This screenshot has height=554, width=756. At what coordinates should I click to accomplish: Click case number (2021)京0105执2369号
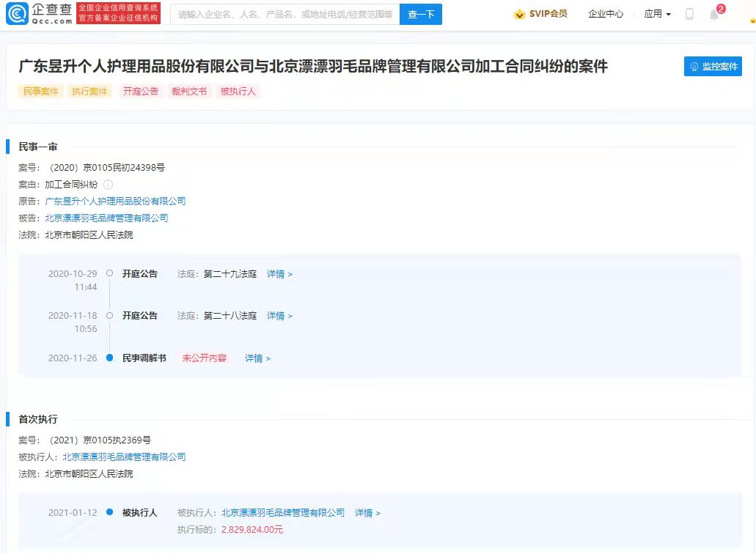pyautogui.click(x=100, y=440)
